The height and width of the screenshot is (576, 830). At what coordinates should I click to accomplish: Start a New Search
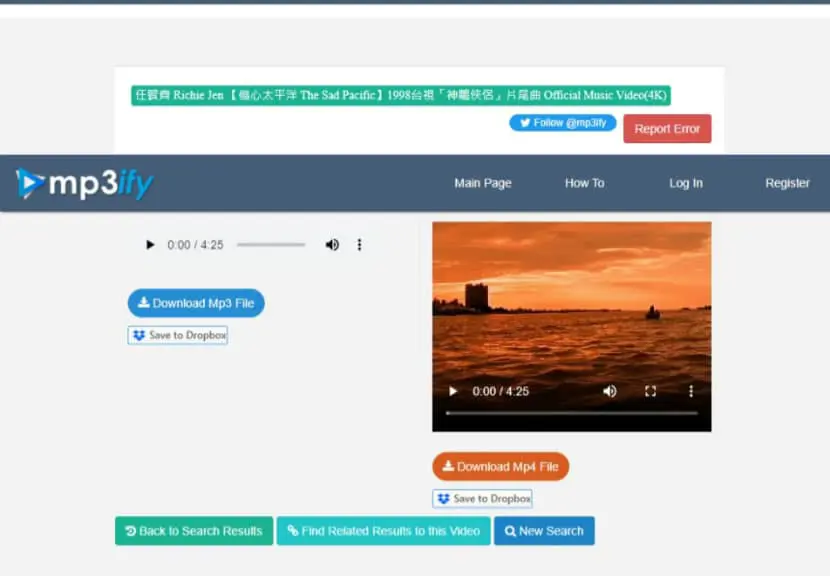pyautogui.click(x=544, y=531)
